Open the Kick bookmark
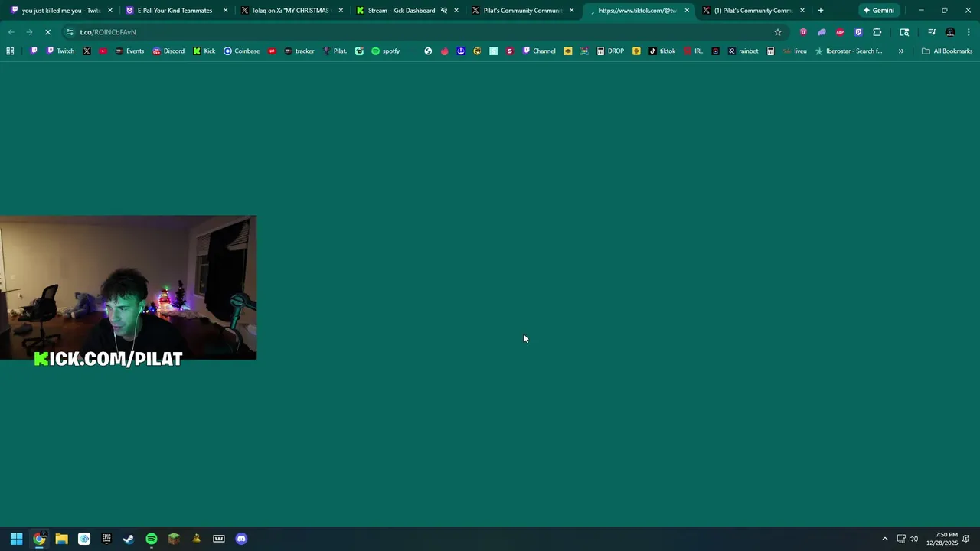The image size is (980, 551). tap(204, 51)
